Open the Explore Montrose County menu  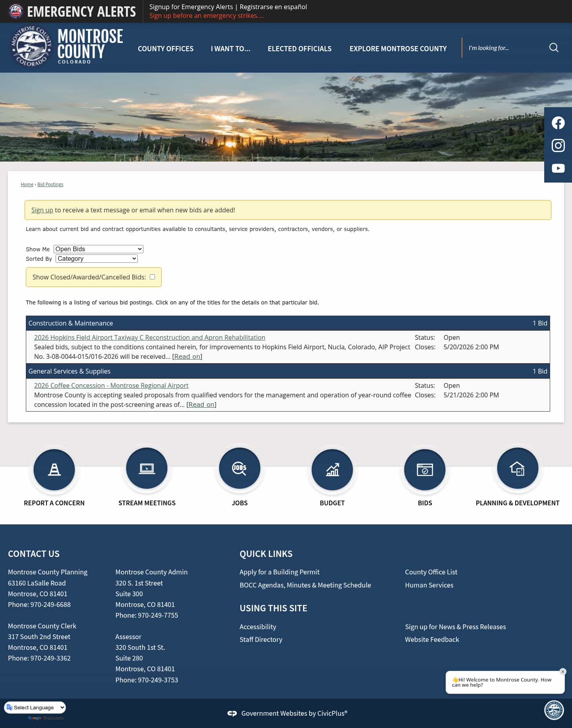point(398,48)
